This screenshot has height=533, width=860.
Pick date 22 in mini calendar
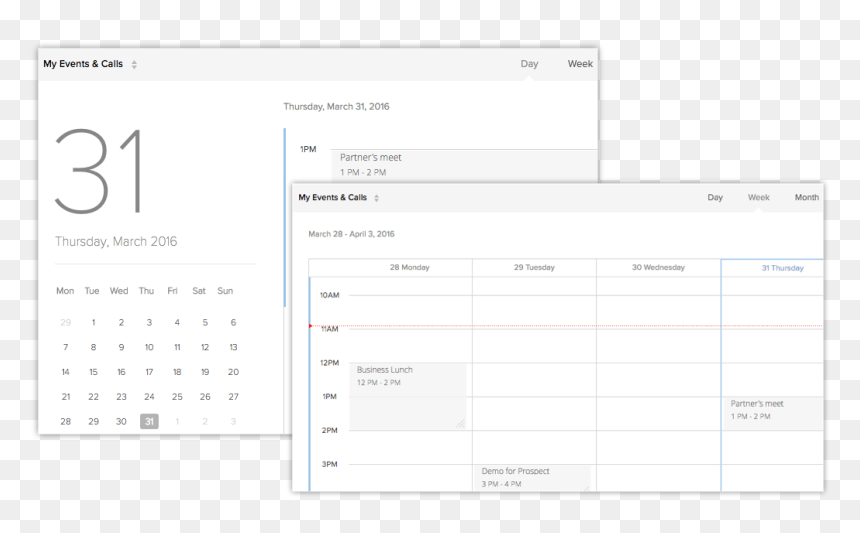(x=93, y=396)
